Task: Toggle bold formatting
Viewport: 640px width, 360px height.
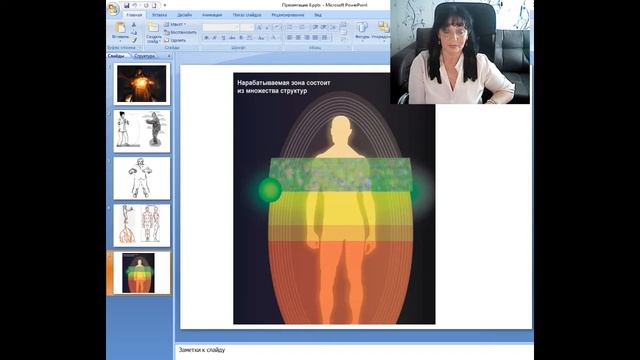Action: point(206,38)
